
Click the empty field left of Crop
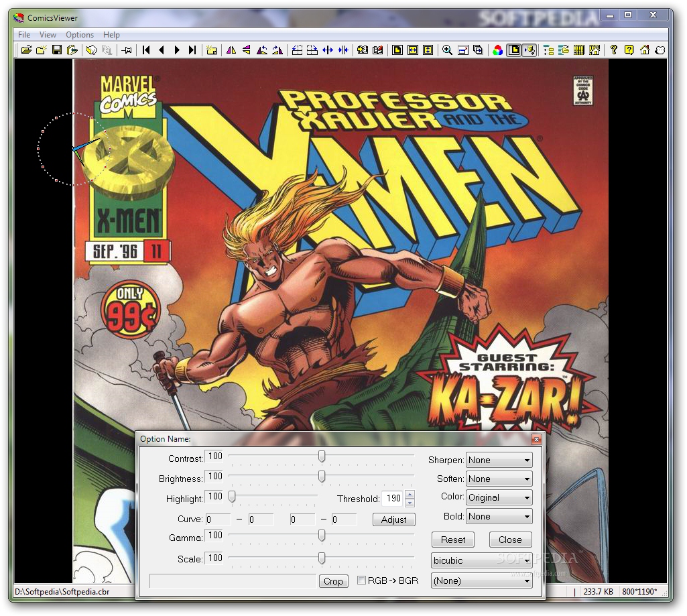pyautogui.click(x=233, y=581)
